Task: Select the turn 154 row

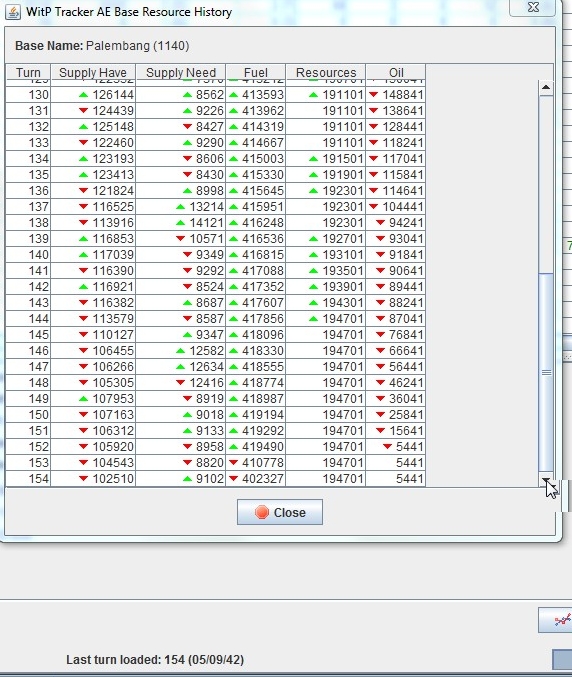Action: tap(215, 478)
